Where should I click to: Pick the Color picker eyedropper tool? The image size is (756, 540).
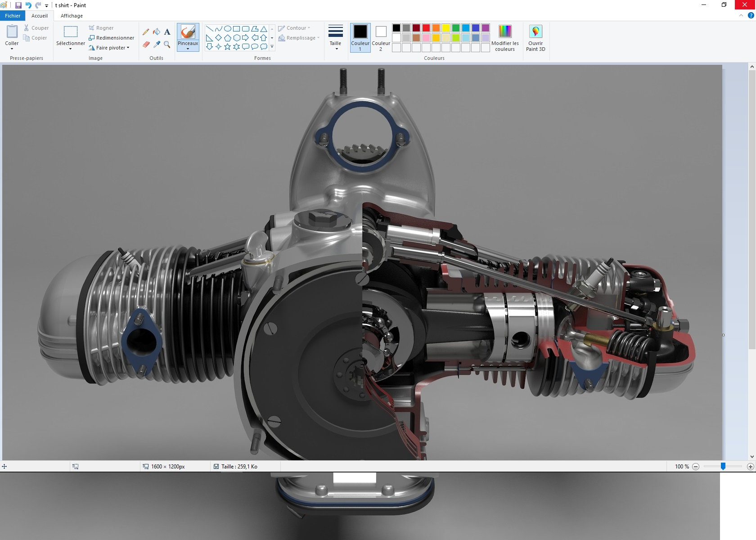point(157,44)
